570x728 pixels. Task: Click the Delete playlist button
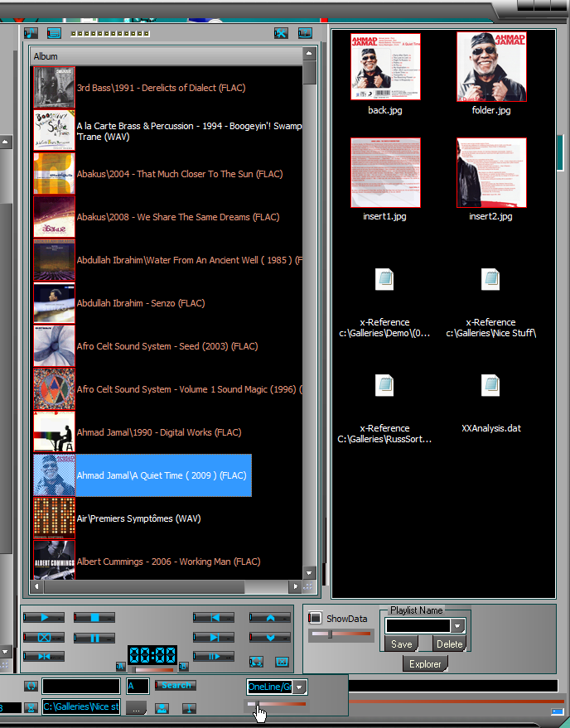point(449,644)
